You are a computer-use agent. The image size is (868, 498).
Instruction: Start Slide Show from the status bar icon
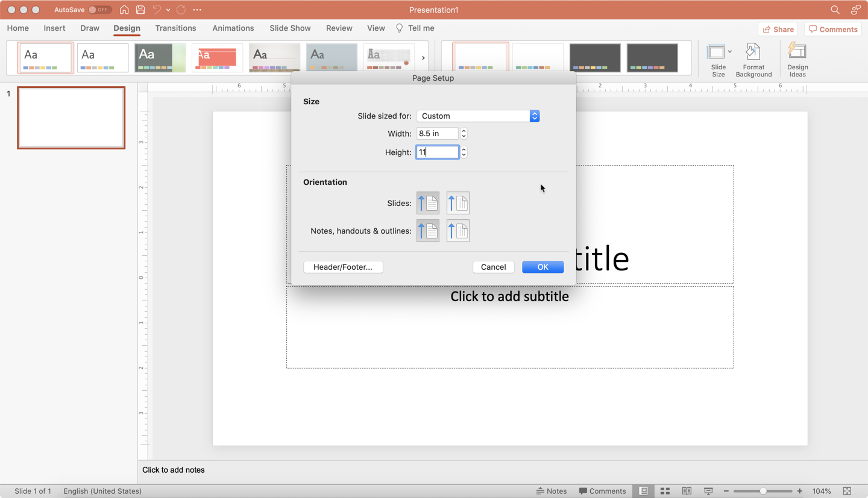point(708,491)
